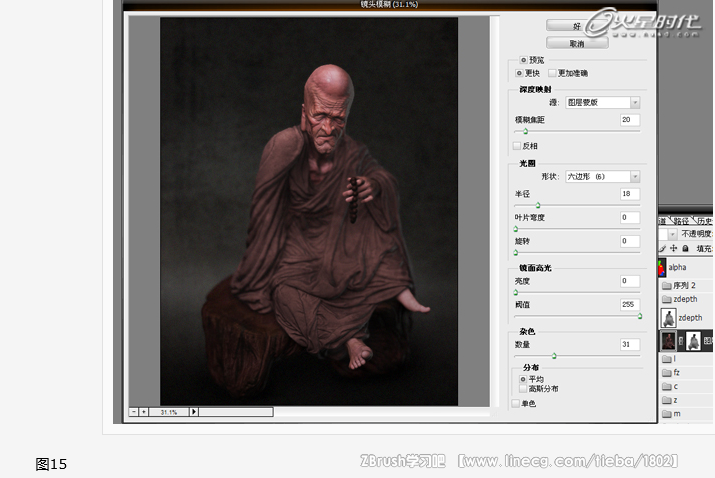This screenshot has width=715, height=478.
Task: Toggle lock image pixels brush icon
Action: point(662,249)
